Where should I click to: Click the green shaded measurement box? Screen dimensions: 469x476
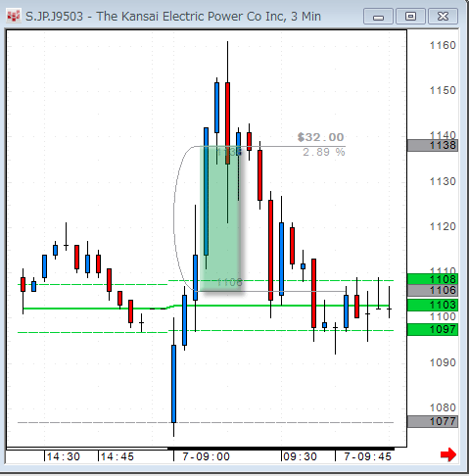(220, 218)
